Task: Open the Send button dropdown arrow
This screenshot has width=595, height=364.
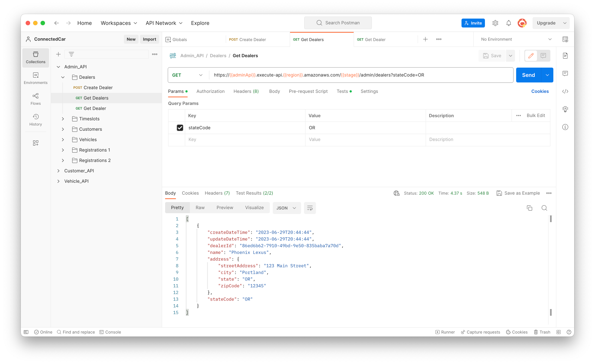Action: point(547,75)
